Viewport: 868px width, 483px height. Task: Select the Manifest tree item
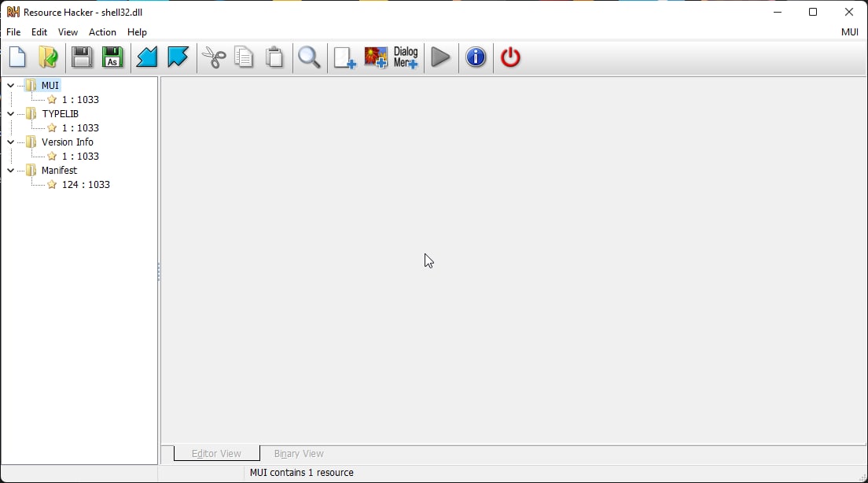pos(59,170)
